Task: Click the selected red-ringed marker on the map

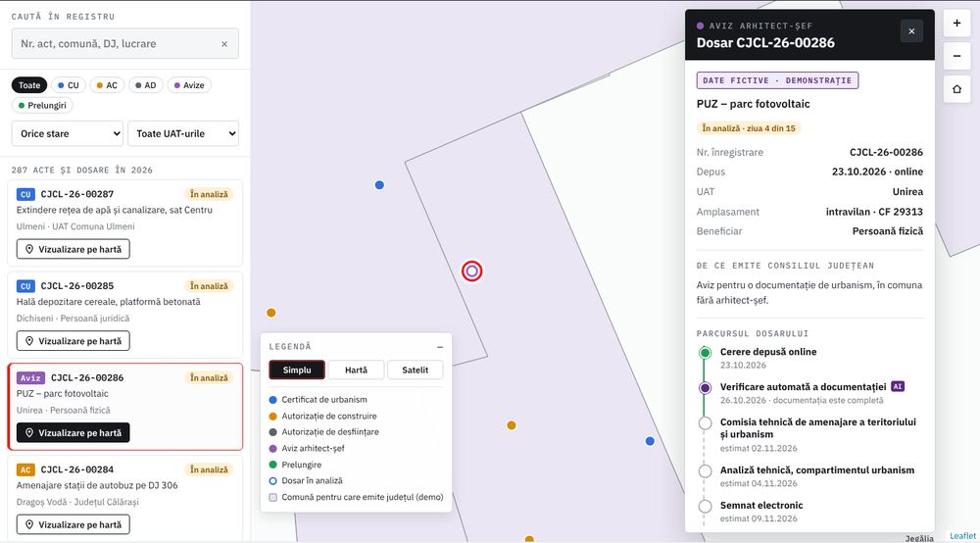Action: pyautogui.click(x=472, y=271)
